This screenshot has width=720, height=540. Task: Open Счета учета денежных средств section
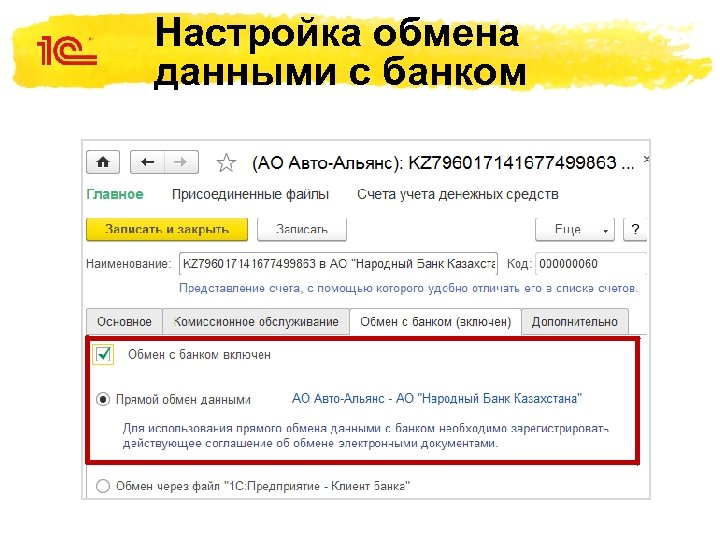(x=458, y=195)
